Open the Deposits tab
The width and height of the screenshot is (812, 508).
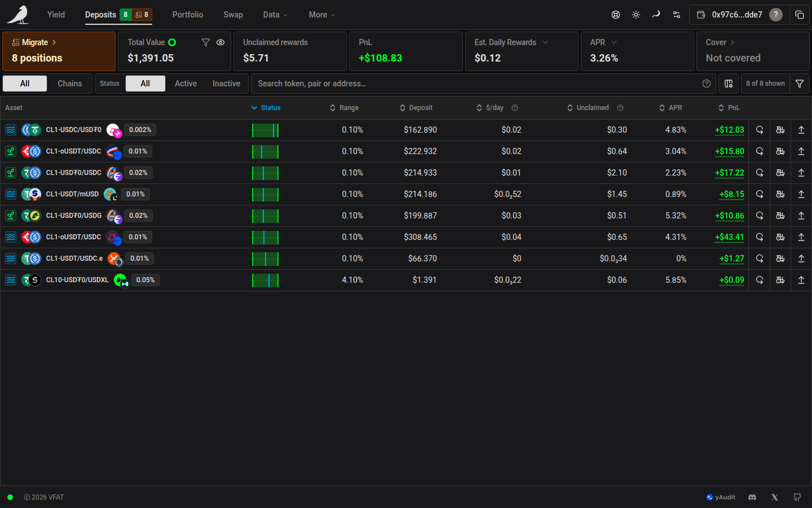pyautogui.click(x=118, y=15)
